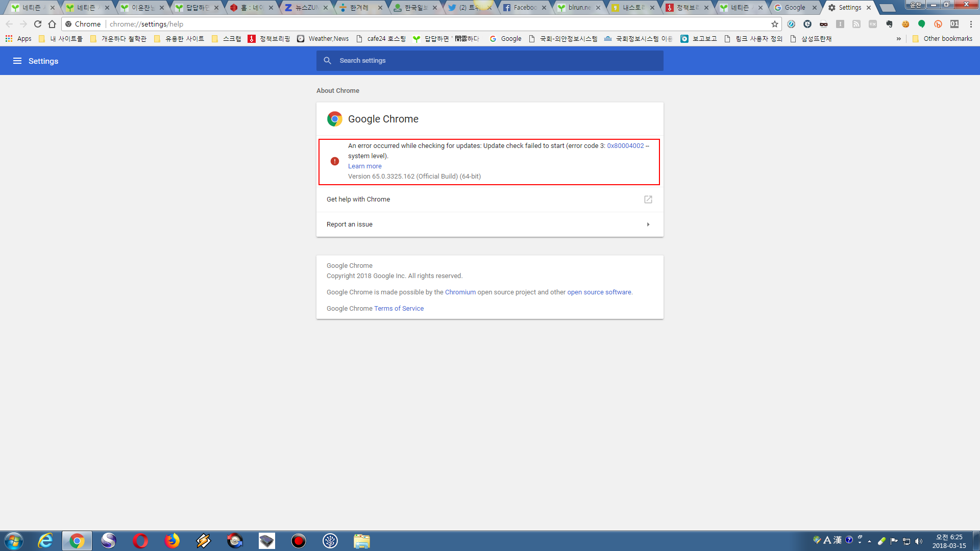Switch to the blrun.net tab
The width and height of the screenshot is (980, 551).
578,8
